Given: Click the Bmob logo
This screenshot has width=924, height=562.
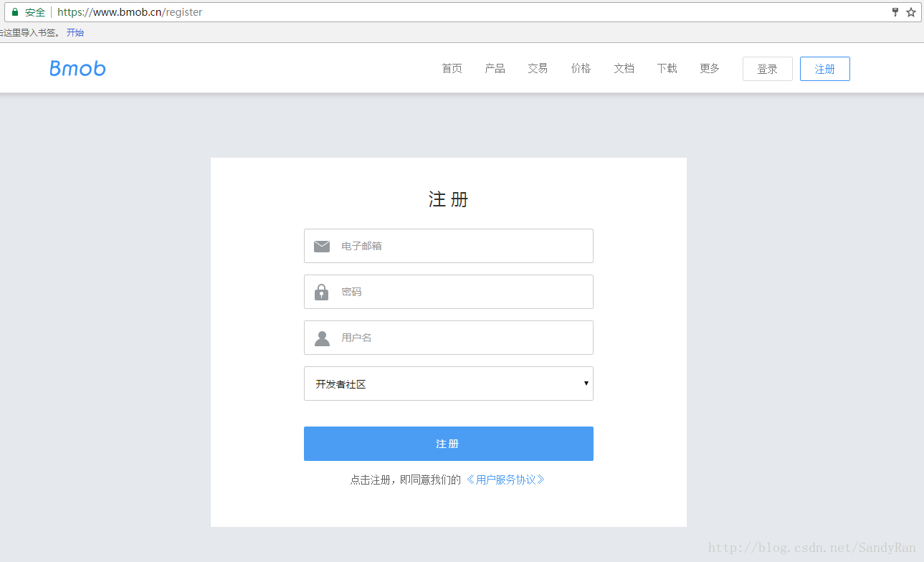Looking at the screenshot, I should [x=77, y=69].
